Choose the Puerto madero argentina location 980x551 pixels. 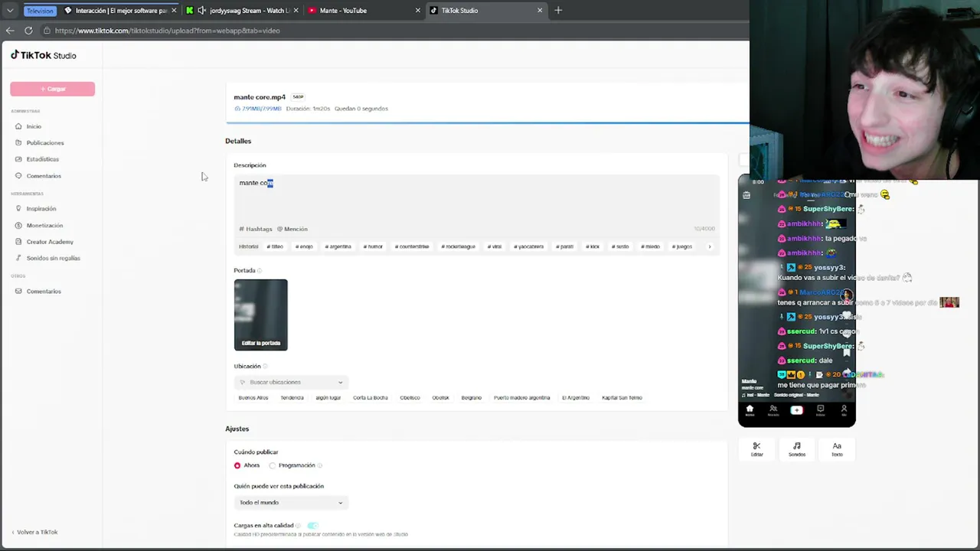521,398
